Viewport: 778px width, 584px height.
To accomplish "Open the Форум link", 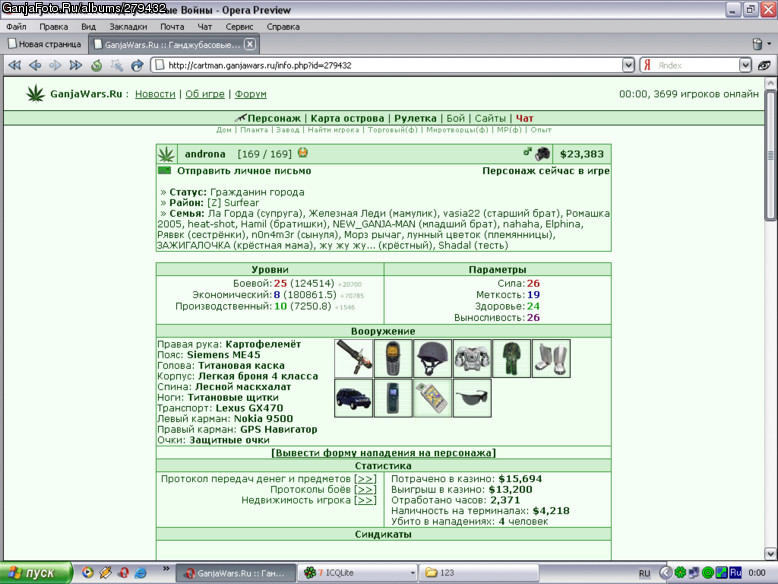I will (250, 94).
